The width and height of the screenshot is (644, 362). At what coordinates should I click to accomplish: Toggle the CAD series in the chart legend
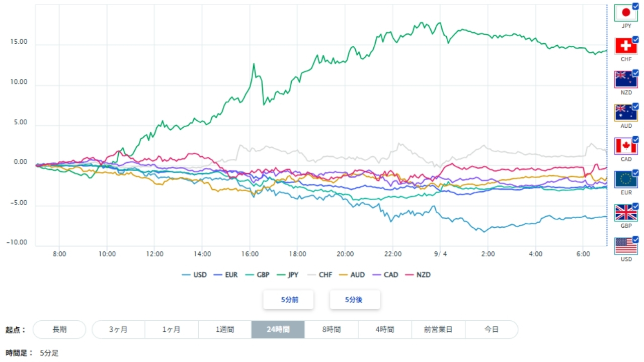click(x=384, y=275)
